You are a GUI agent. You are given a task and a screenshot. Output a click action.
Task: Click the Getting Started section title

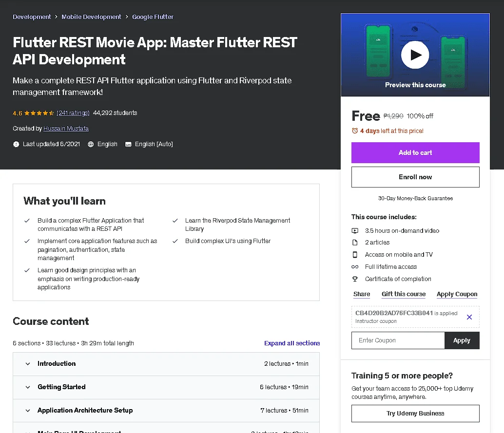(x=61, y=387)
